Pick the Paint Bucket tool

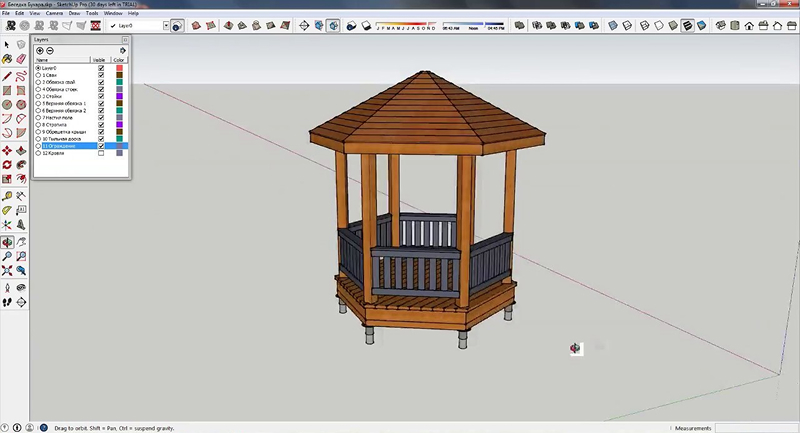[x=7, y=59]
